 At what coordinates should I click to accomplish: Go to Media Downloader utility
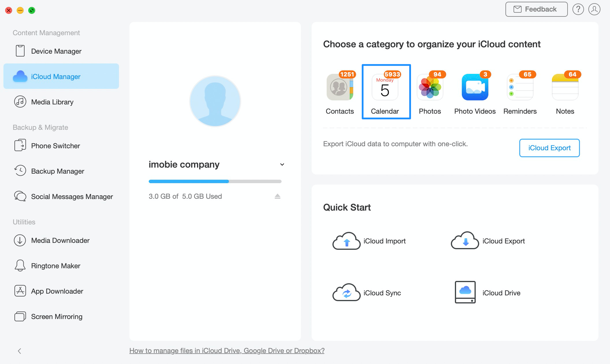[x=60, y=240]
